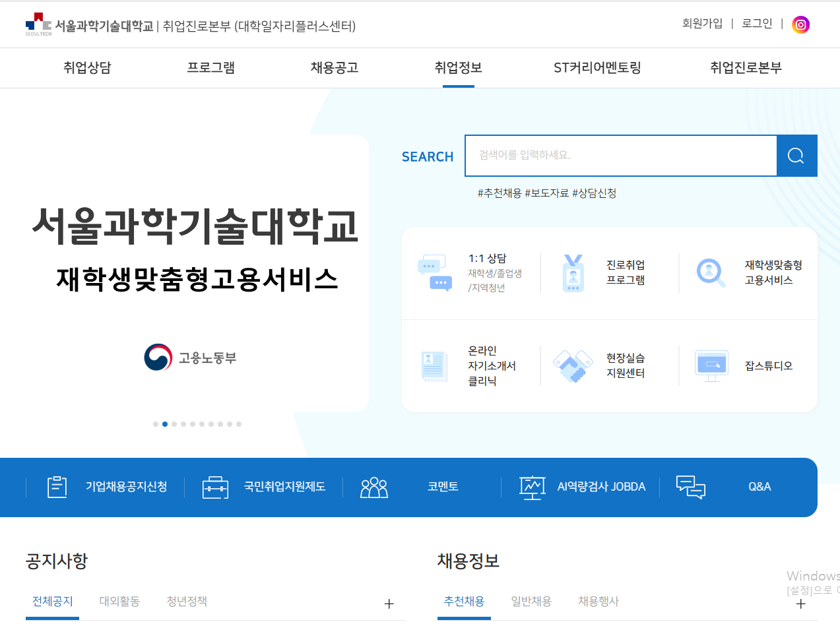Open the 진로취업 프로그램 link text
Viewport: 840px width, 626px height.
click(x=626, y=272)
